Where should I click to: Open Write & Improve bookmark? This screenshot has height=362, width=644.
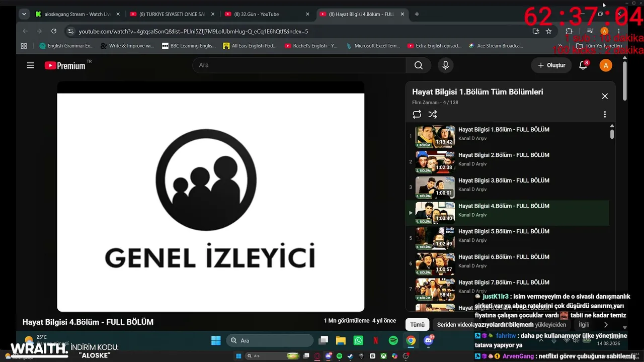(127, 46)
